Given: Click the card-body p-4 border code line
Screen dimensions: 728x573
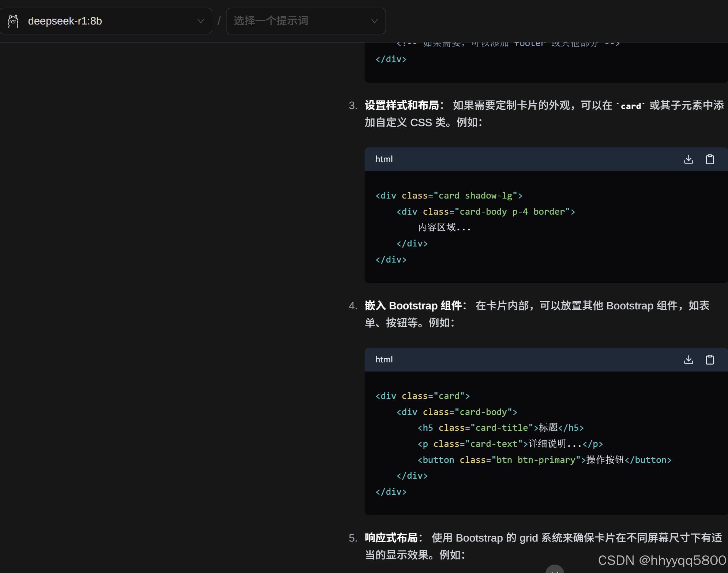Looking at the screenshot, I should coord(485,212).
